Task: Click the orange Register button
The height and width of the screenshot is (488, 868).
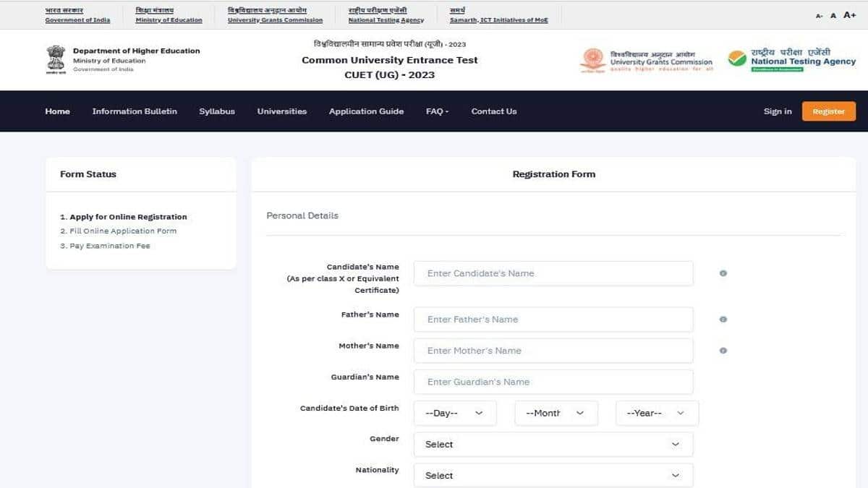Action: 828,111
